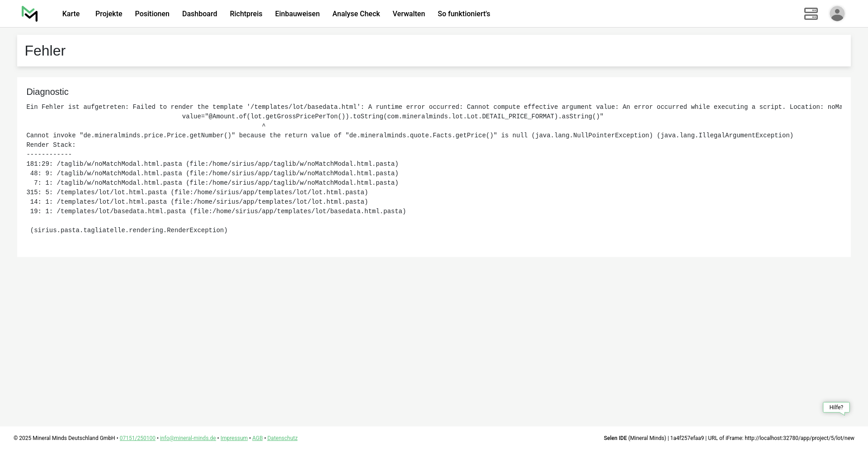
Task: Switch to Dashboard
Action: (199, 14)
